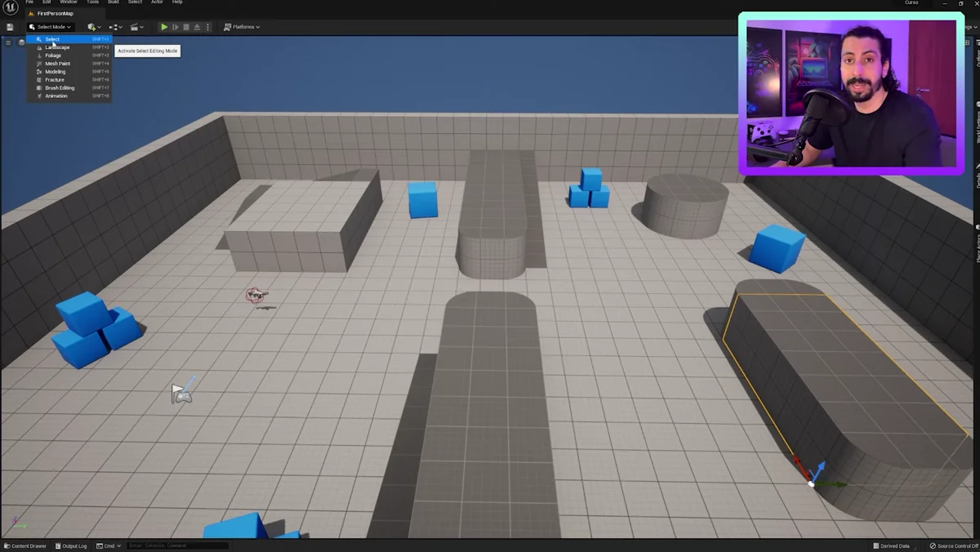Screen dimensions: 980x552
Task: Click the Eject toolbar button
Action: pos(197,27)
